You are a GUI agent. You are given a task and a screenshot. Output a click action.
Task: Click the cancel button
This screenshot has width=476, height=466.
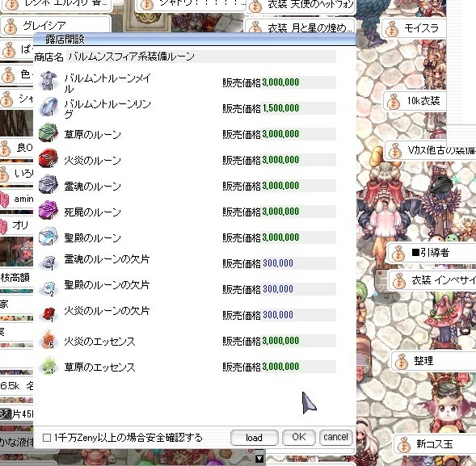335,437
